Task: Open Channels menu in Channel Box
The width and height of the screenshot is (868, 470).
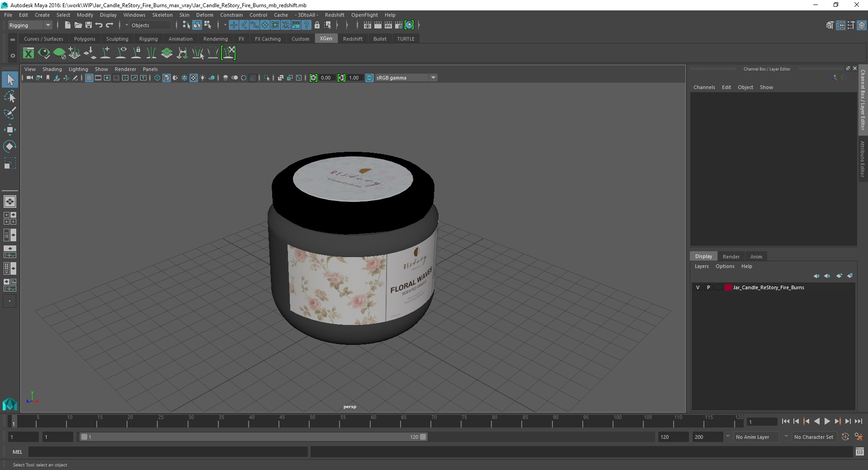Action: pyautogui.click(x=704, y=87)
